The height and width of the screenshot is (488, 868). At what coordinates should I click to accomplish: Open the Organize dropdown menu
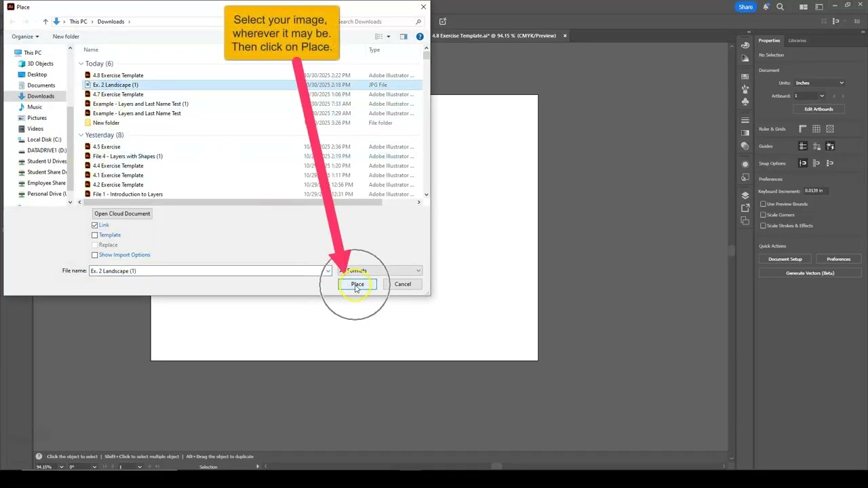tap(25, 37)
